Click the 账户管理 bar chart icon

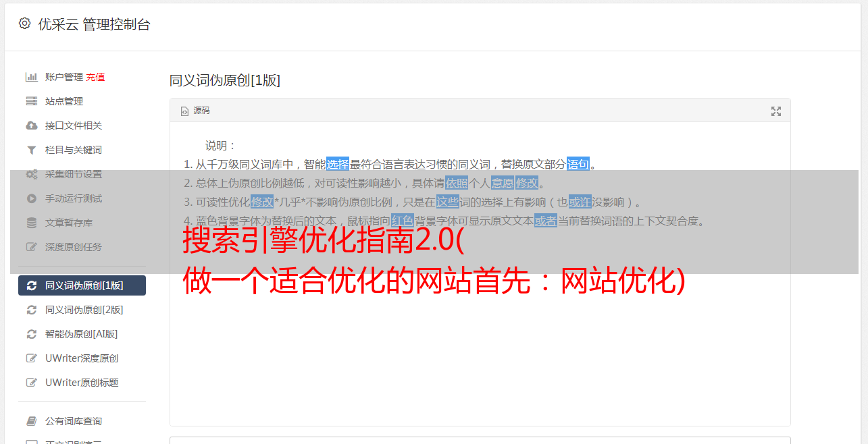point(31,77)
